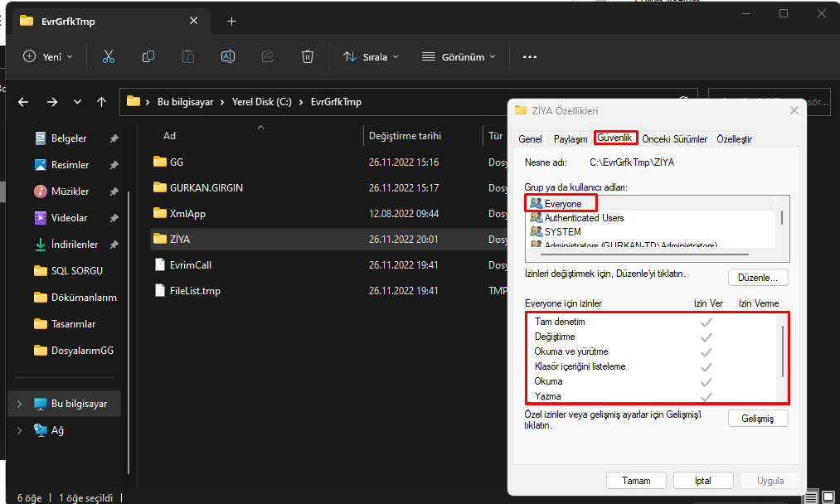Click the permissions list vertical scrollbar
The height and width of the screenshot is (504, 840).
point(782,351)
